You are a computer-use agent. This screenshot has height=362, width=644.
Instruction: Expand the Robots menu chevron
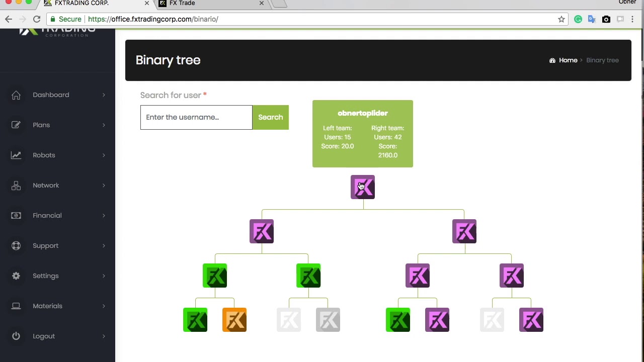pyautogui.click(x=104, y=155)
